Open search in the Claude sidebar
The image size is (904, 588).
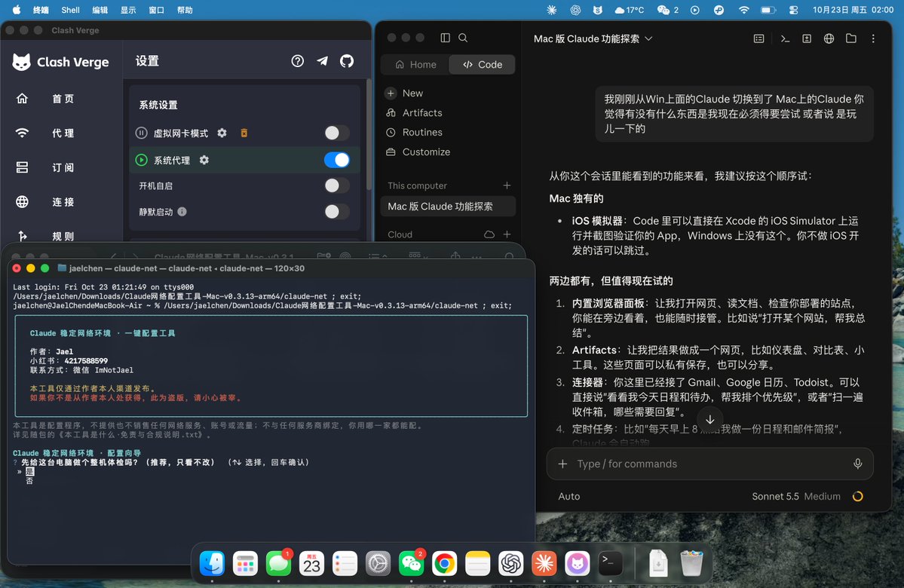(463, 38)
